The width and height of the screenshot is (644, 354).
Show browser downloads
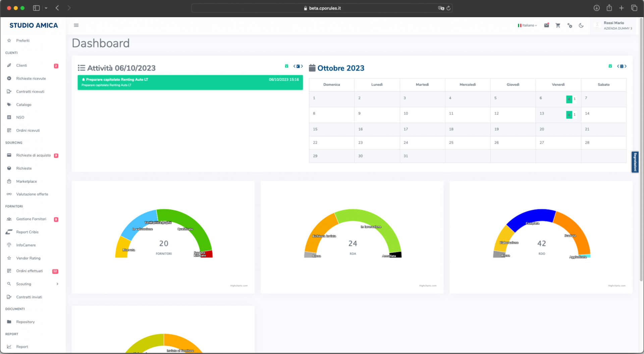click(597, 8)
